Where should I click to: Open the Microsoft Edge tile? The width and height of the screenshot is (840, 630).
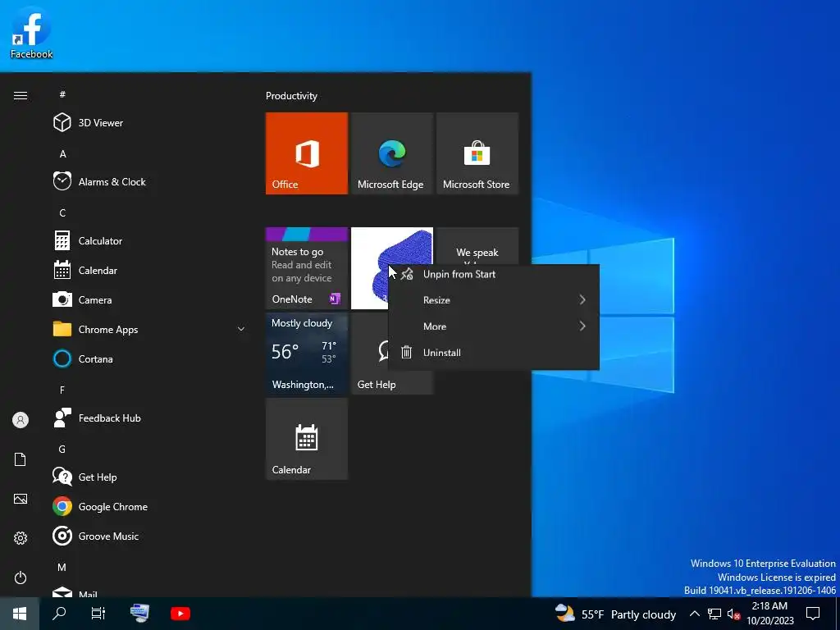pos(391,153)
